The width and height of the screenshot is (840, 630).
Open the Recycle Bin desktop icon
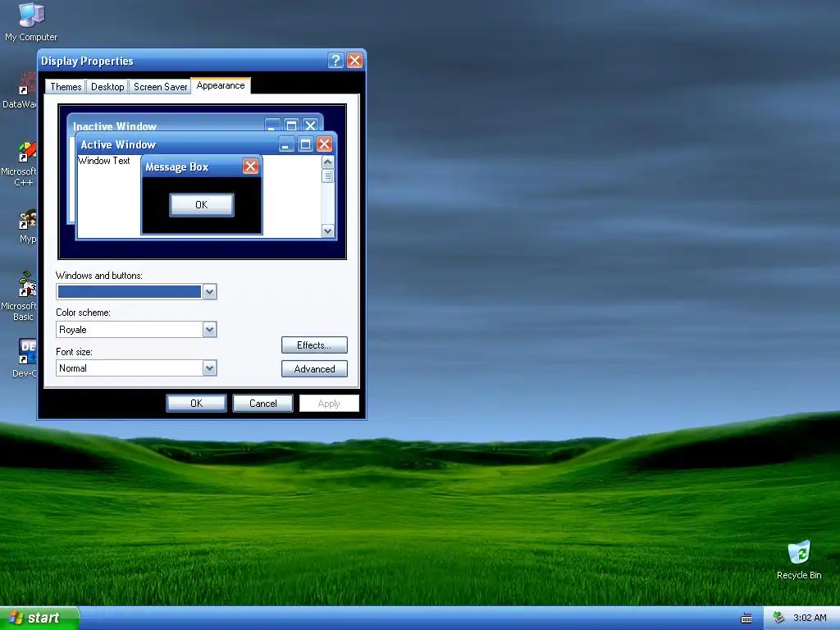[x=799, y=559]
